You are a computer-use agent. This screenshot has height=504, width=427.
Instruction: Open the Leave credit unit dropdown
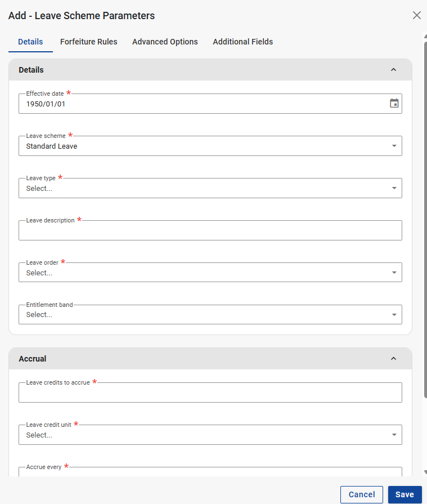pyautogui.click(x=210, y=435)
